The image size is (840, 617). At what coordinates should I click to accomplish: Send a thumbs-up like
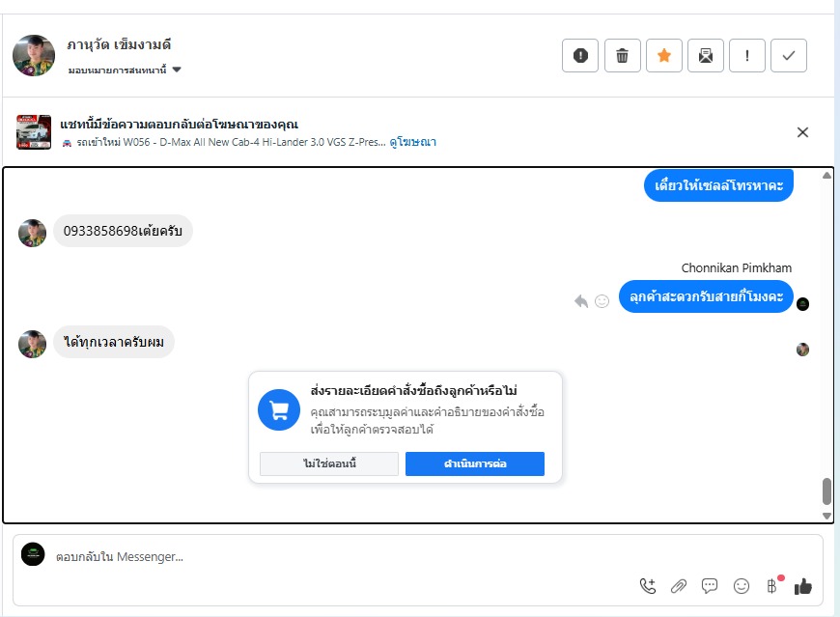802,586
